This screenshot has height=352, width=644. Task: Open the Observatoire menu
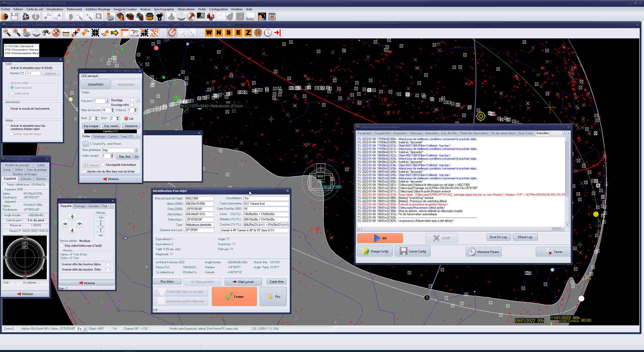[186, 9]
